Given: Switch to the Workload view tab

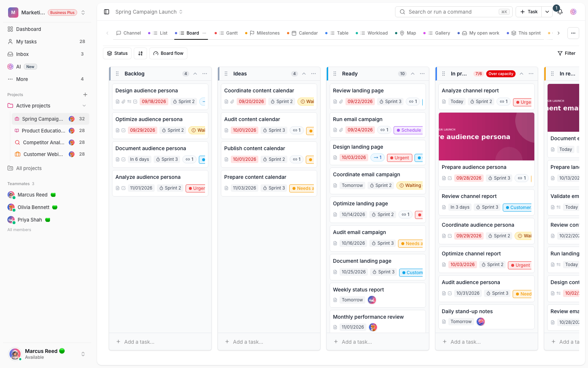Looking at the screenshot, I should point(372,33).
